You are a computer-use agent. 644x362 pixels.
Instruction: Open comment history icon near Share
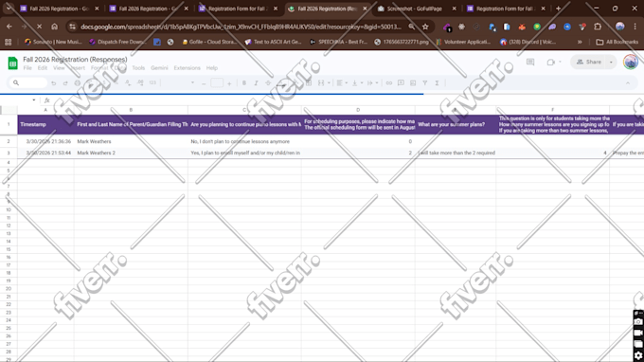coord(530,62)
